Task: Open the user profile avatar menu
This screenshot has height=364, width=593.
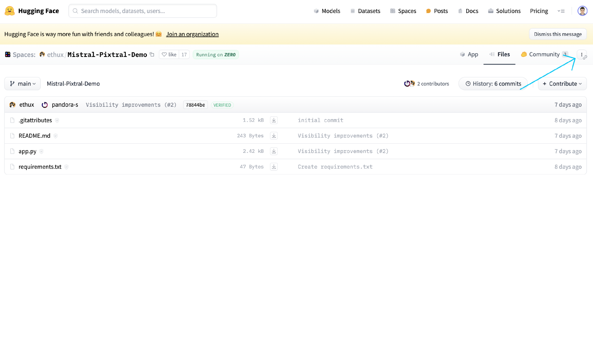Action: click(582, 11)
